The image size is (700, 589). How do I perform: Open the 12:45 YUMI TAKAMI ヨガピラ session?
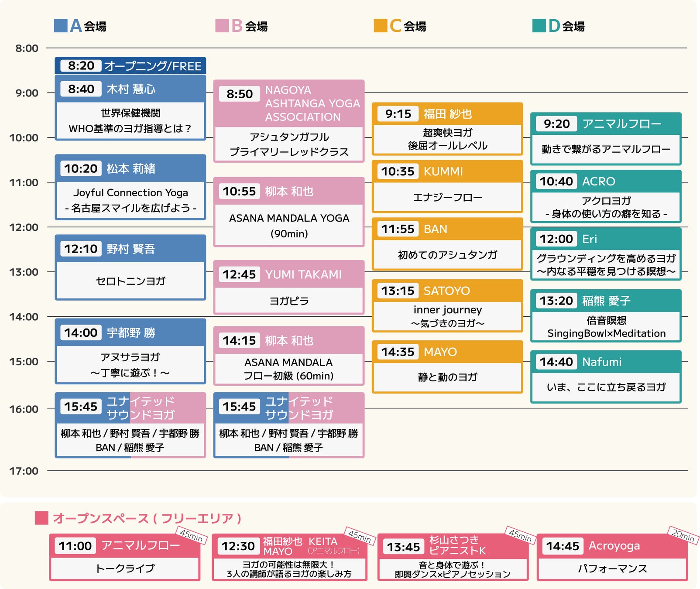289,287
